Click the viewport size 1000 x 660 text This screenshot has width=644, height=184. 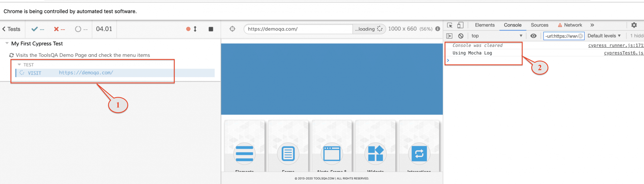pos(402,29)
